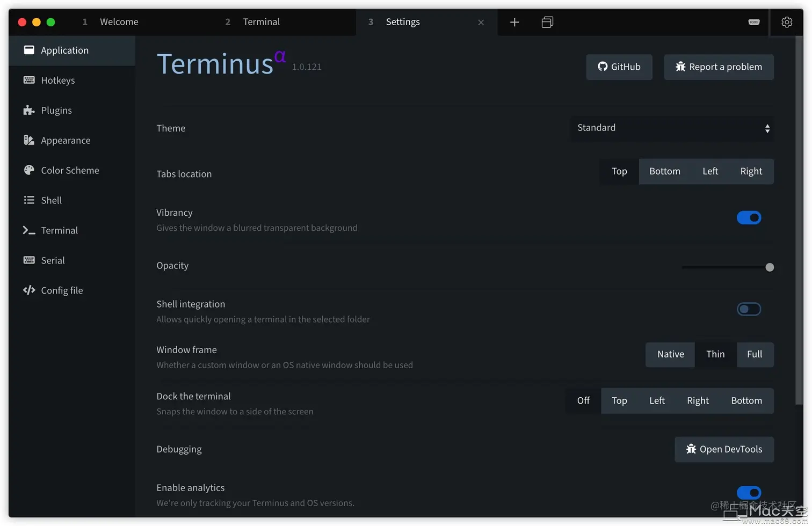812x526 pixels.
Task: Click the Plugins puzzle piece icon
Action: pyautogui.click(x=29, y=110)
